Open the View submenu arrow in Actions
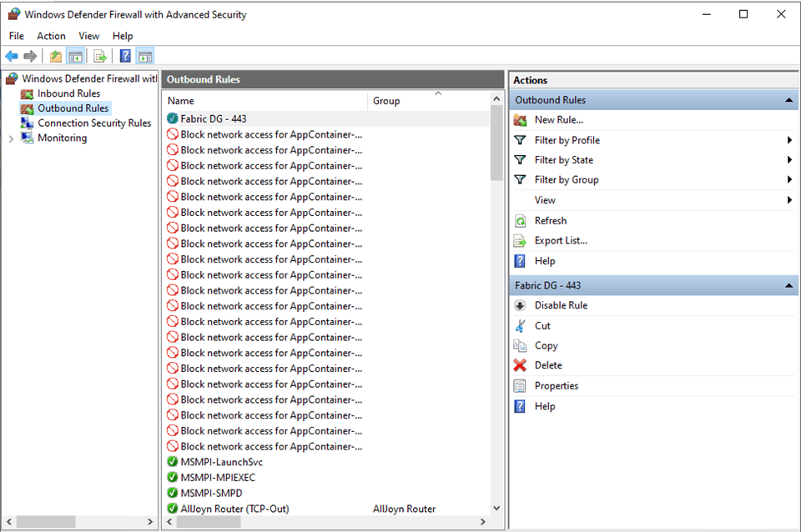This screenshot has width=801, height=532. (x=789, y=200)
